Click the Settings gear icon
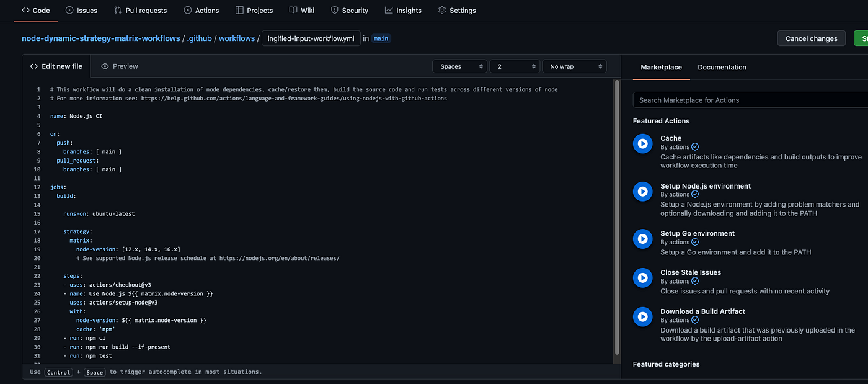The width and height of the screenshot is (868, 384). click(x=442, y=11)
